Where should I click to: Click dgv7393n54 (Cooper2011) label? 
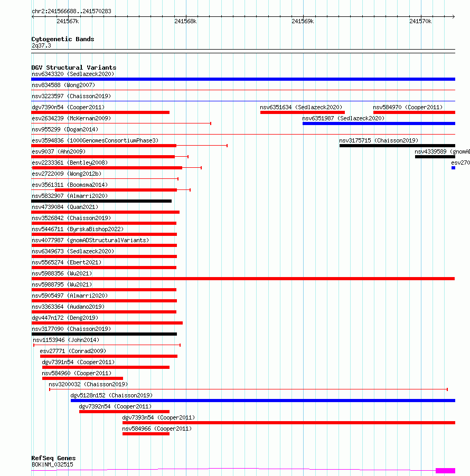[x=158, y=417]
